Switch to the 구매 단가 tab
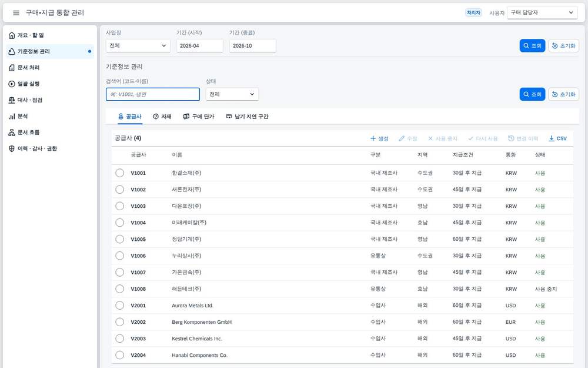The width and height of the screenshot is (588, 368). point(199,117)
